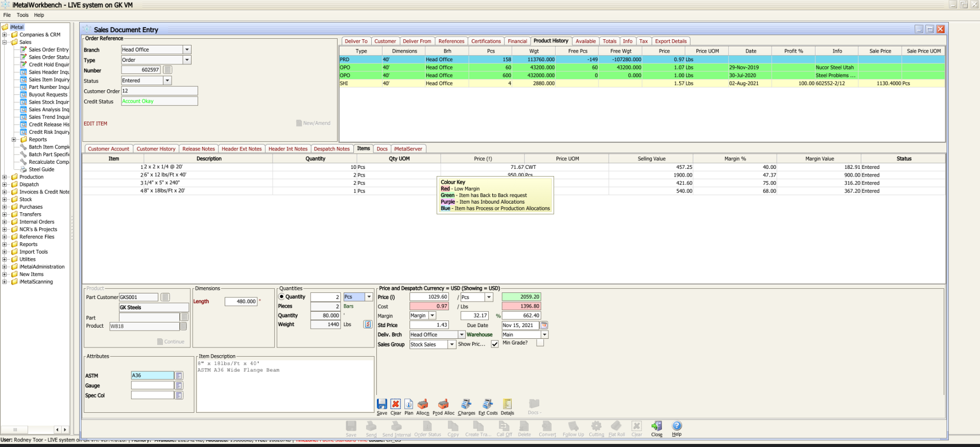Select the SHI row in Product History
Screen dimensions: 980x447
(x=642, y=83)
